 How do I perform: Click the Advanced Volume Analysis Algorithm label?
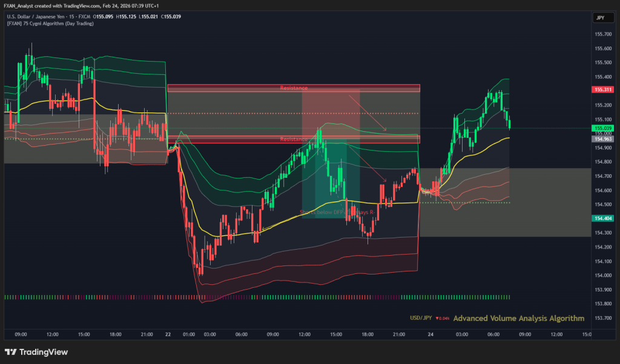(x=518, y=318)
